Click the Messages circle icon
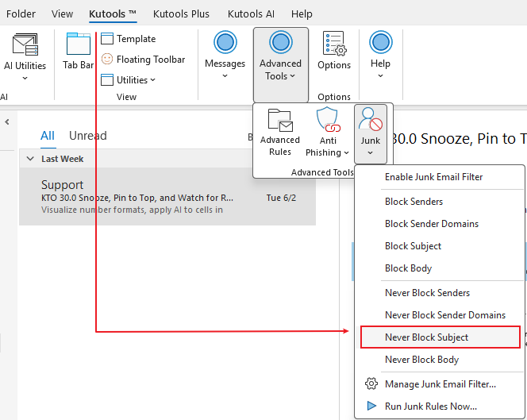This screenshot has width=527, height=420. 225,42
